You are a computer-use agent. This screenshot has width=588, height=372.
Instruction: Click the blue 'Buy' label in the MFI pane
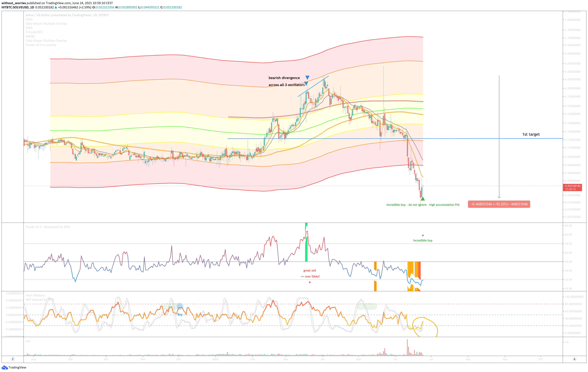tap(180, 315)
